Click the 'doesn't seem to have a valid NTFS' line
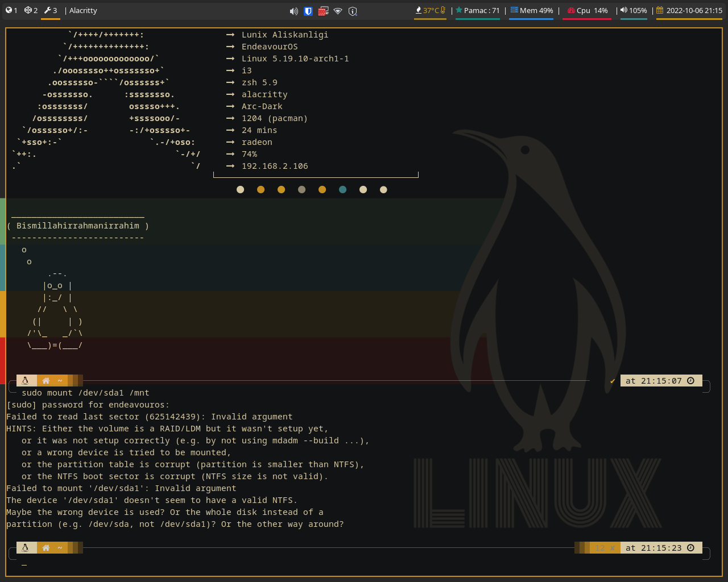Screen dimensions: 728x582 pos(152,500)
